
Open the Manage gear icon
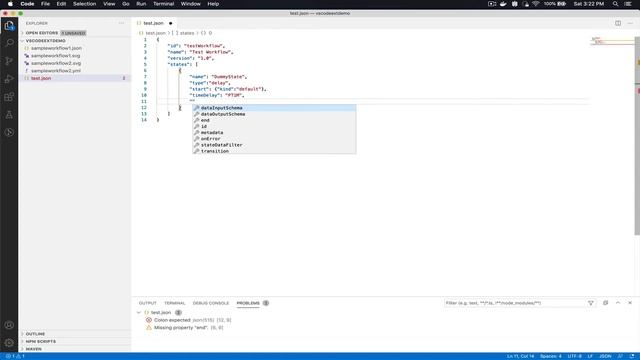click(9, 343)
